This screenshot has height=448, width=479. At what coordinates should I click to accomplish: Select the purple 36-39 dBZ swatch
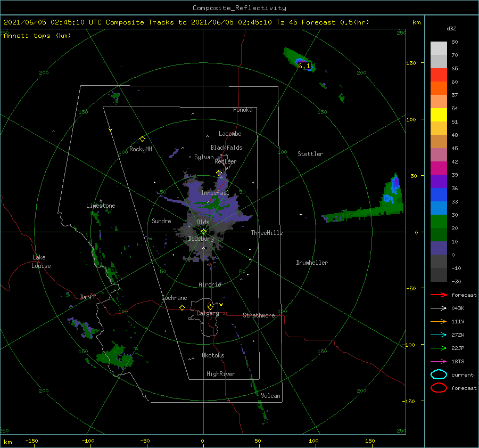439,181
